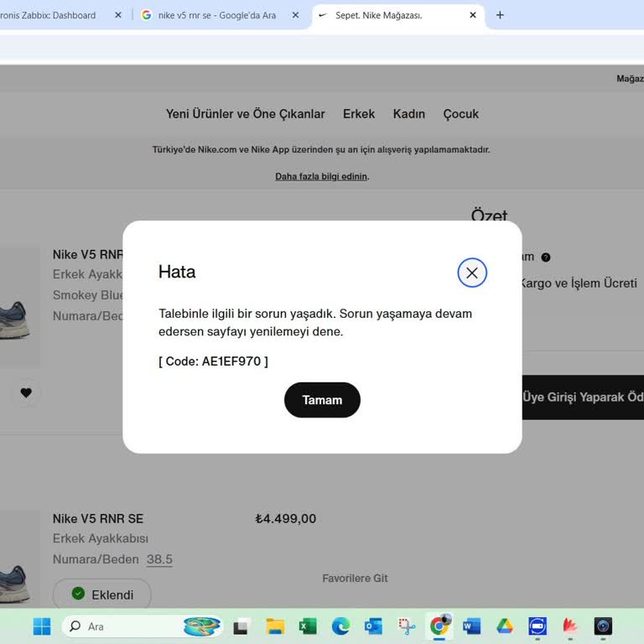The height and width of the screenshot is (644, 644).
Task: Close the Hata error dialog with X
Action: coord(472,273)
